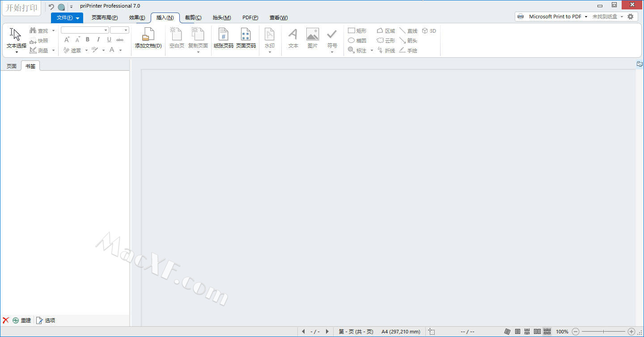Open the 页面 side panel tab
This screenshot has width=644, height=337.
pos(11,66)
